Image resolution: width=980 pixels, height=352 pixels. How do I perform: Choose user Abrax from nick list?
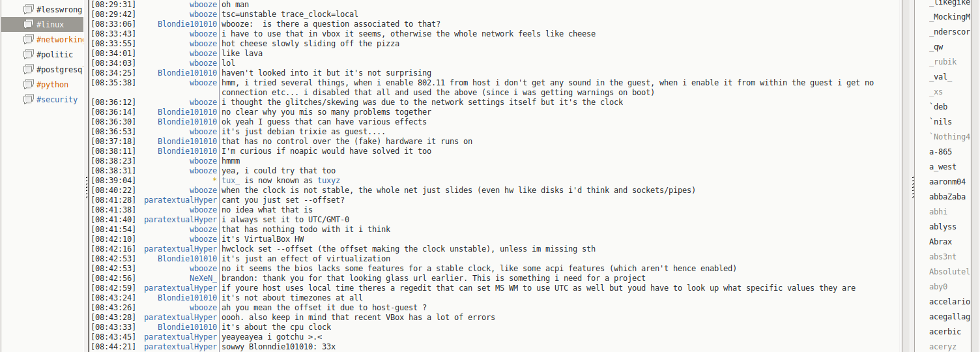(940, 242)
